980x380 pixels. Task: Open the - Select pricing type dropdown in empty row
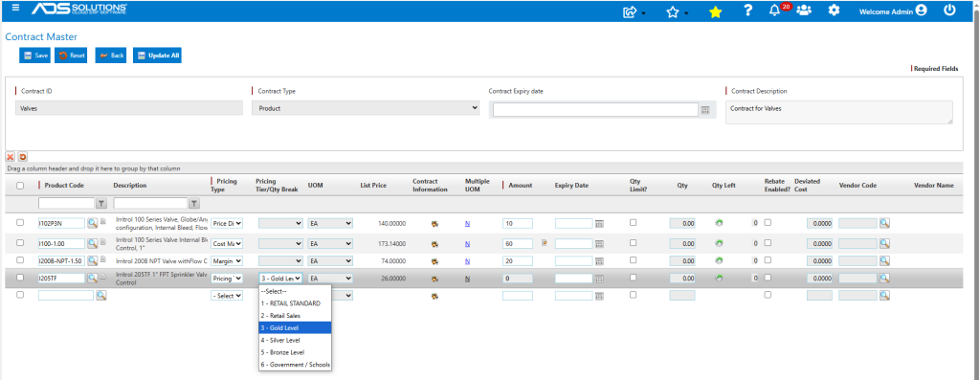click(x=227, y=296)
